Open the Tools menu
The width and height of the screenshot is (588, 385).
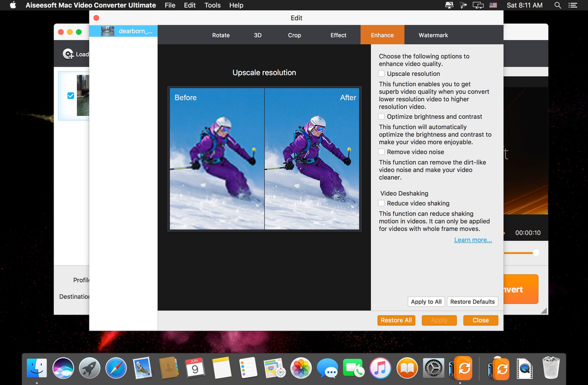click(212, 5)
